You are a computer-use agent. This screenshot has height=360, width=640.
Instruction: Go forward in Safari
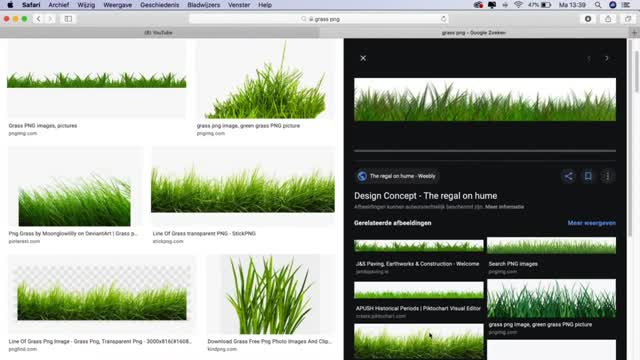coord(50,19)
